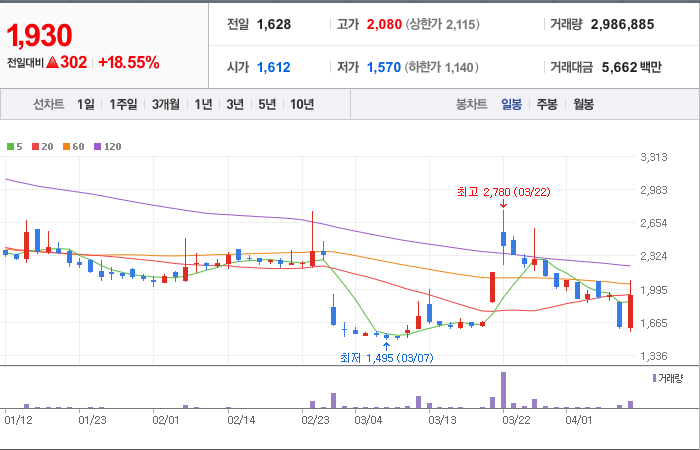700x450 pixels.
Task: Click the 04/01 date axis label
Action: (x=579, y=420)
